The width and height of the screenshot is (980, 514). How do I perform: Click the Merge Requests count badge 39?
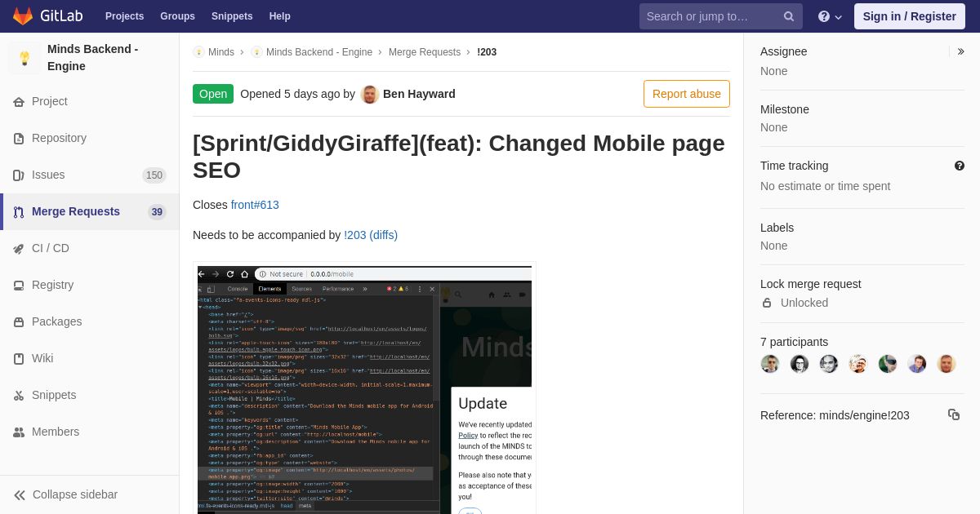pyautogui.click(x=157, y=212)
